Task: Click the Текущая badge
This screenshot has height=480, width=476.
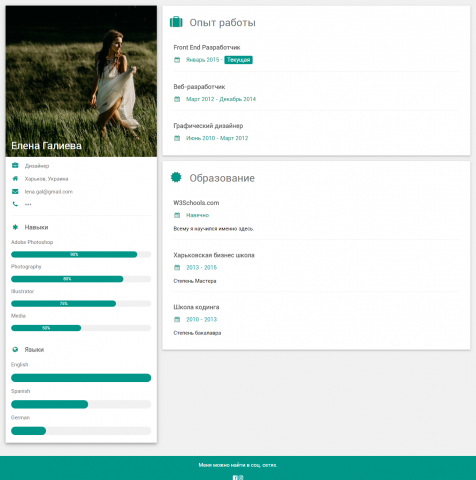Action: (x=238, y=60)
